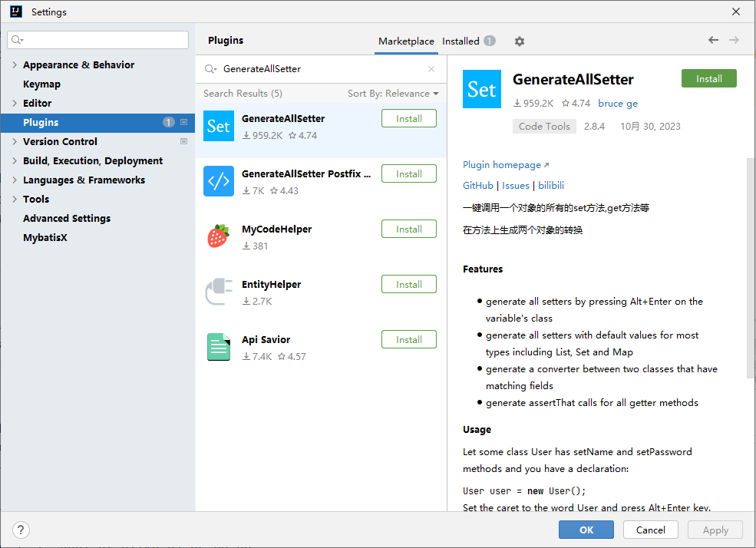Screen dimensions: 756x548
Task: Click the EntityHelper plug icon
Action: coord(219,292)
